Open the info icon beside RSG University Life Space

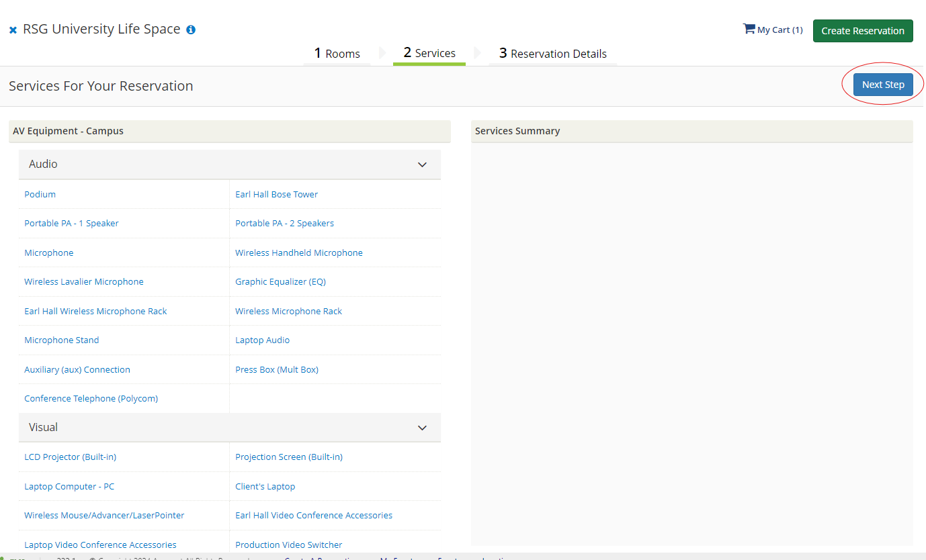[191, 30]
